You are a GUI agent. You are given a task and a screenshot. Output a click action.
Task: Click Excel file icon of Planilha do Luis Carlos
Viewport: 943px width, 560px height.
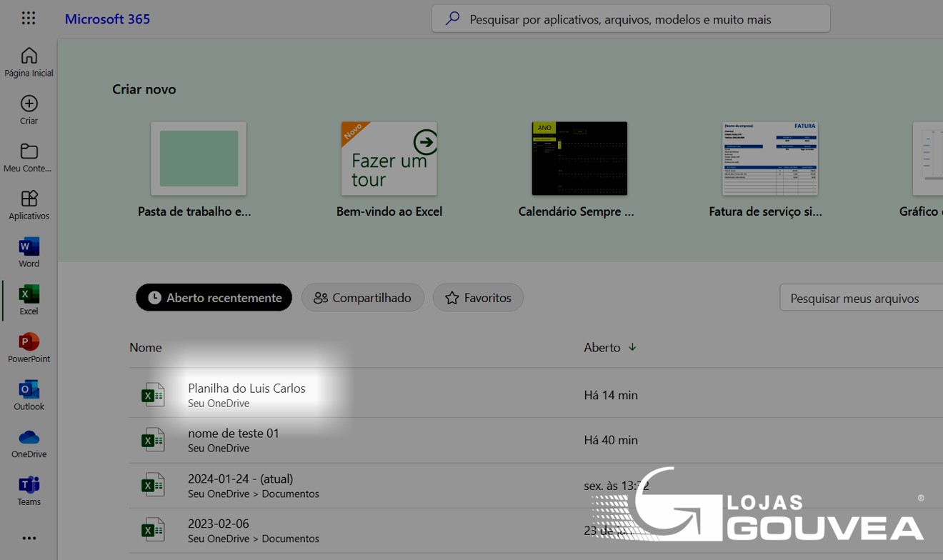point(153,395)
